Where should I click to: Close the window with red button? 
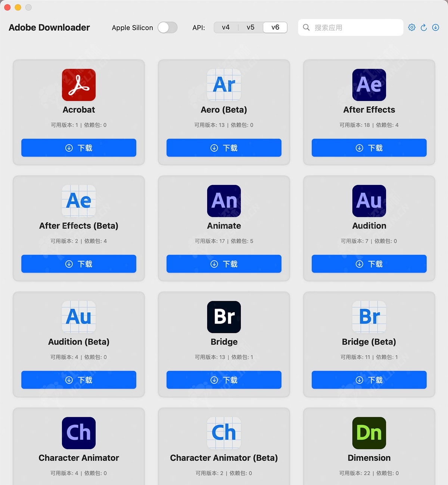click(7, 7)
